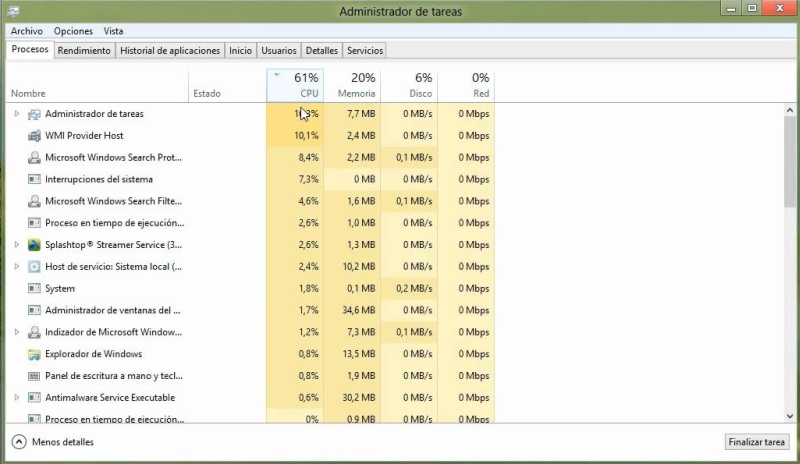Screen dimensions: 800x464
Task: Select the Procesos tab
Action: (x=30, y=50)
